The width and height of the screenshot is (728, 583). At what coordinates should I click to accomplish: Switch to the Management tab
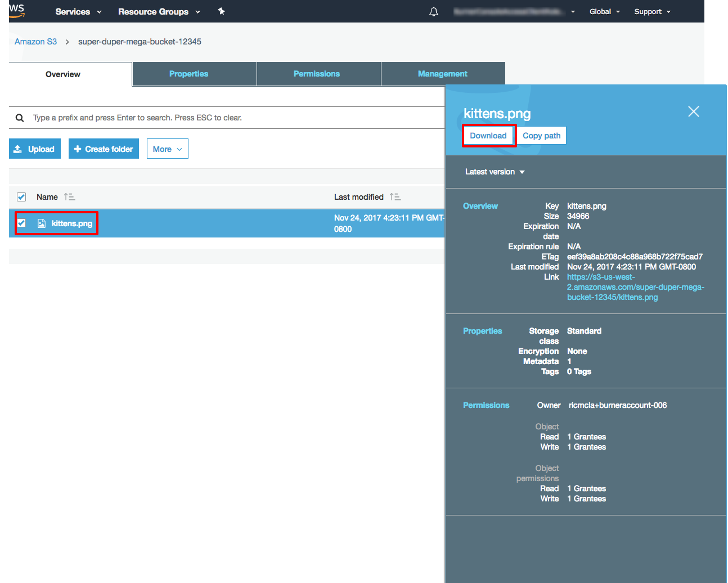443,74
